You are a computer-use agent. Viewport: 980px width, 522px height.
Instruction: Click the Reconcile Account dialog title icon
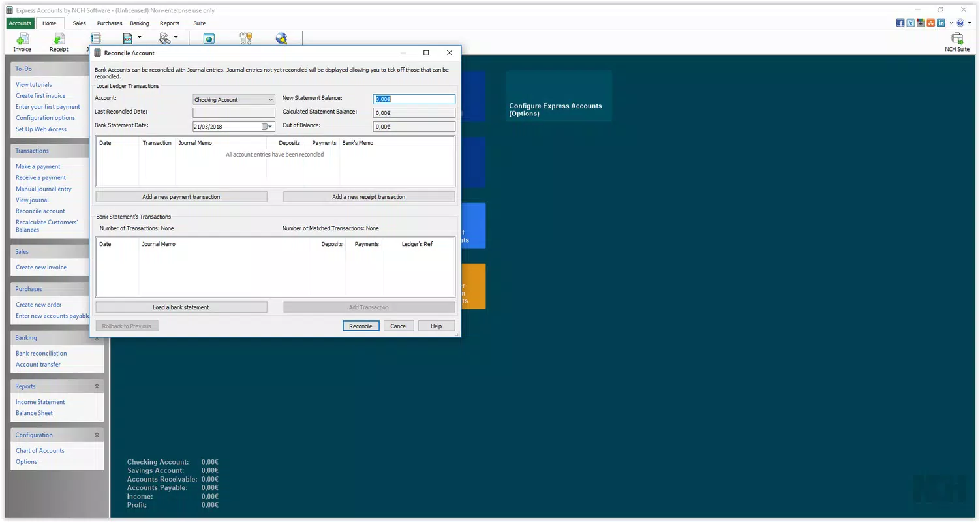coord(98,53)
